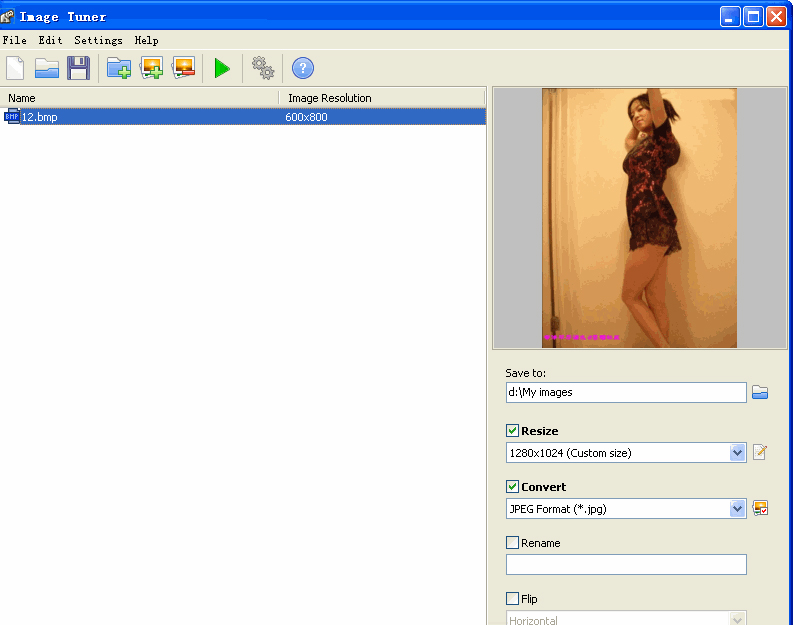
Task: Uncheck the Resize checkbox
Action: point(512,430)
